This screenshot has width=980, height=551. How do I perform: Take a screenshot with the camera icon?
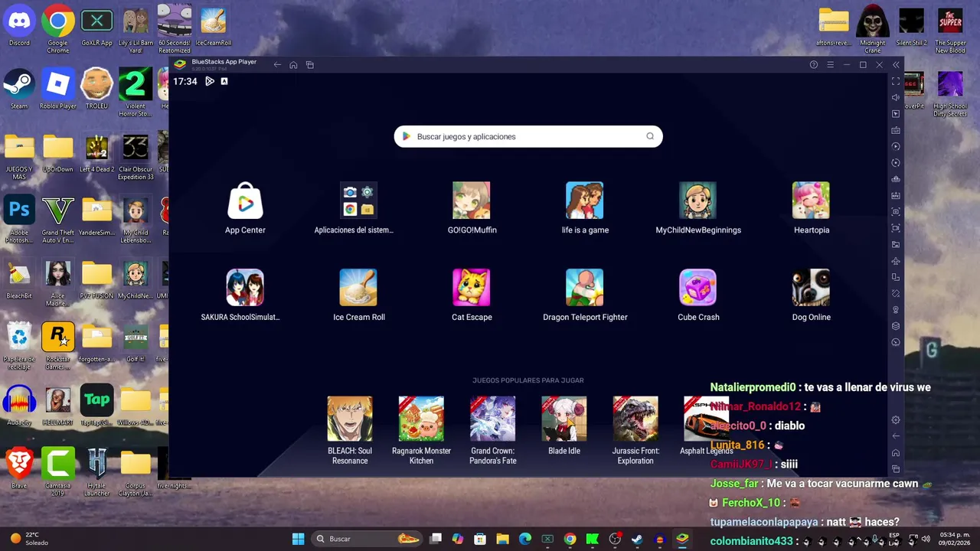(896, 212)
